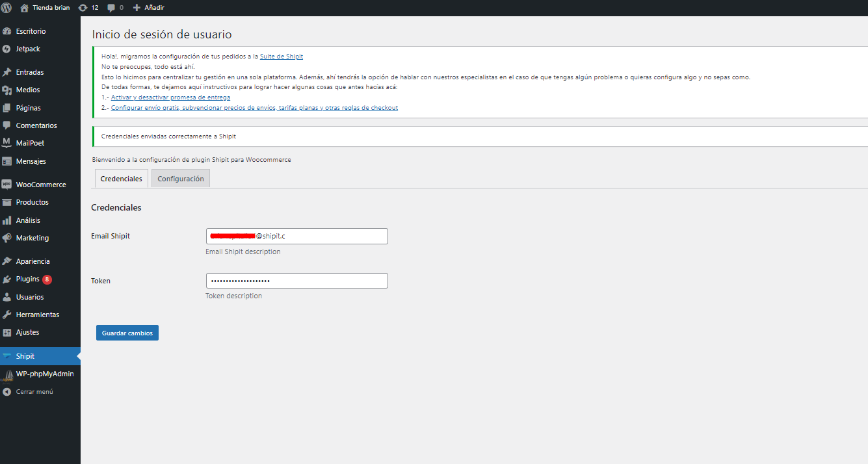This screenshot has width=868, height=464.
Task: Click the Marketing megaphone icon
Action: (x=7, y=238)
